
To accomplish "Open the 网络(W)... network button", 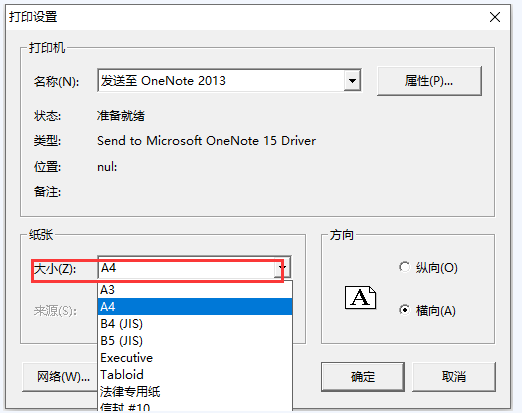I will [61, 377].
